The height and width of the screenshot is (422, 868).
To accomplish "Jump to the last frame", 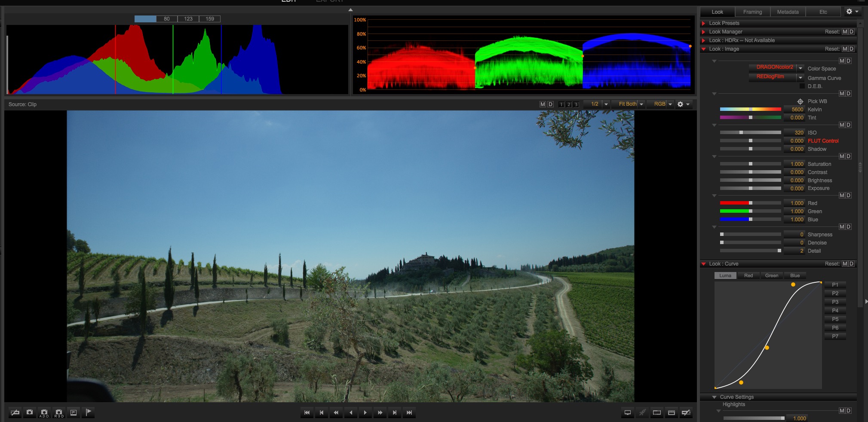I will [x=409, y=413].
